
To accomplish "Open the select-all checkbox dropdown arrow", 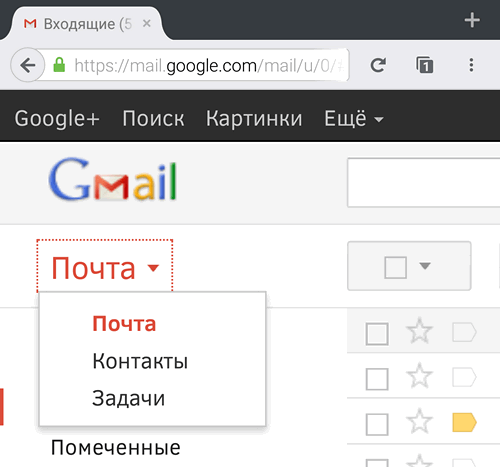I will 425,266.
